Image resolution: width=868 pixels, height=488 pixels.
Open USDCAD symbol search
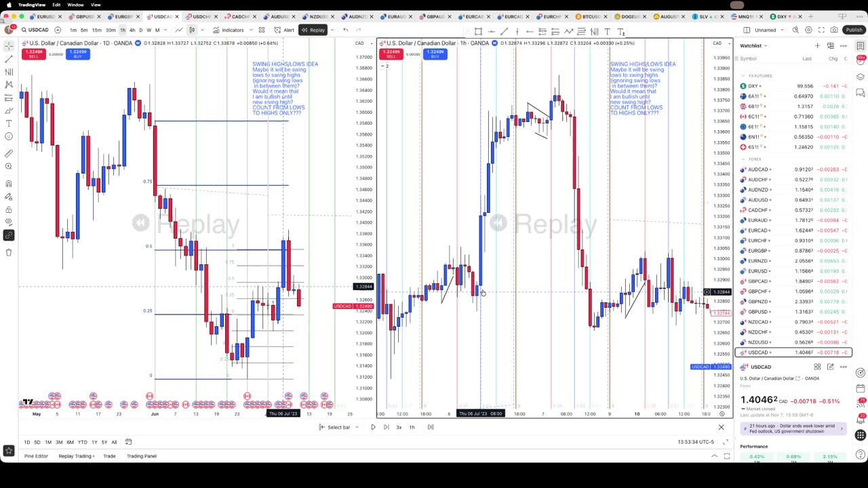pos(35,30)
